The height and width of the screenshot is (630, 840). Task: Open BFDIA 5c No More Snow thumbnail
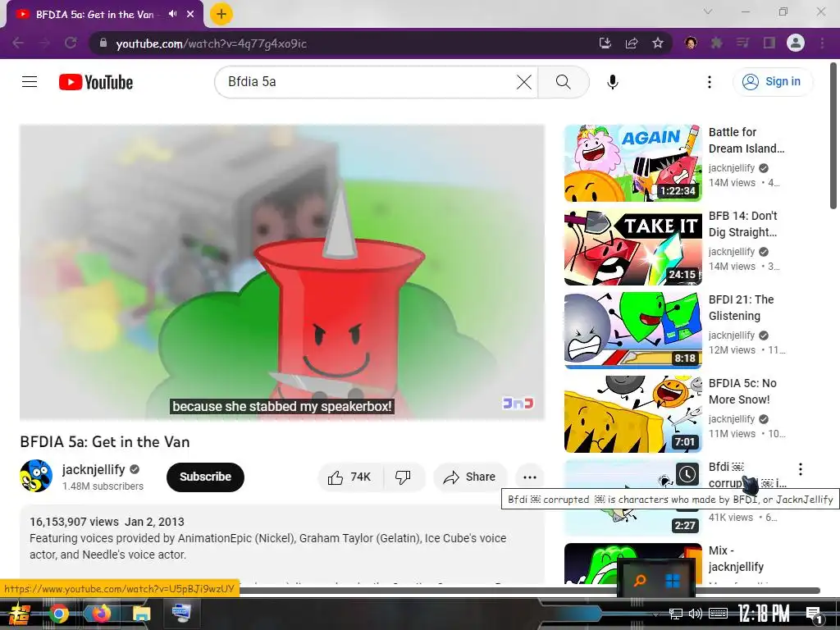pyautogui.click(x=632, y=414)
